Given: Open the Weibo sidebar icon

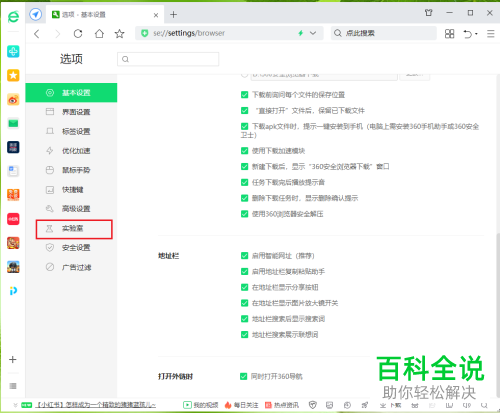Looking at the screenshot, I should (13, 99).
